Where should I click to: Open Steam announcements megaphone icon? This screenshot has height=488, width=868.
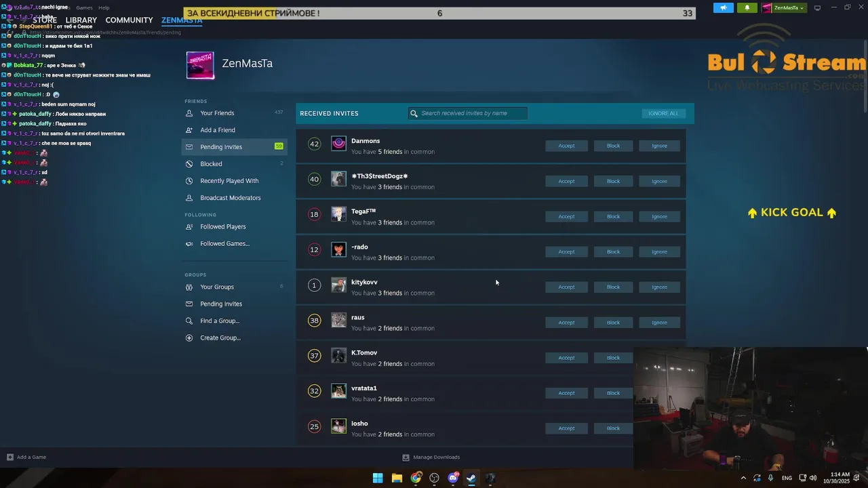point(724,7)
